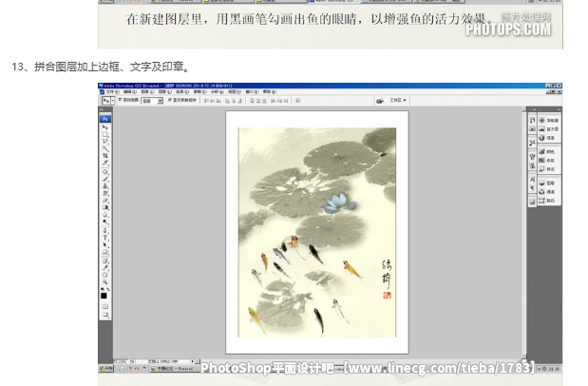Select the Rectangular Marquee tool

point(105,134)
